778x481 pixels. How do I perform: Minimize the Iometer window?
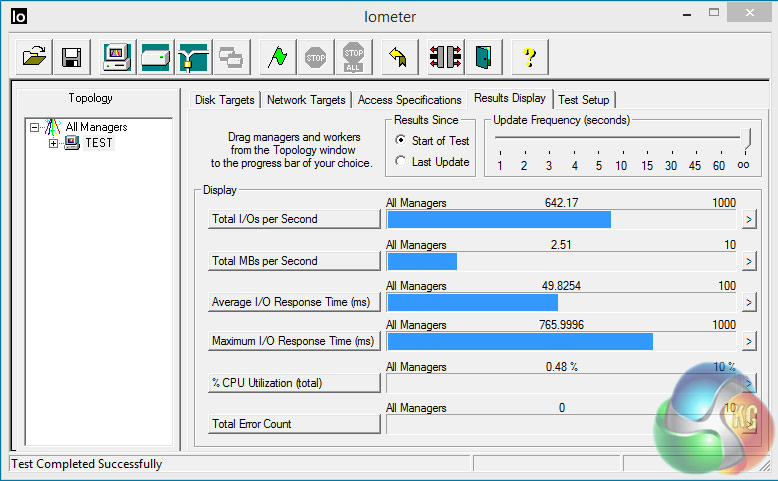(x=687, y=14)
